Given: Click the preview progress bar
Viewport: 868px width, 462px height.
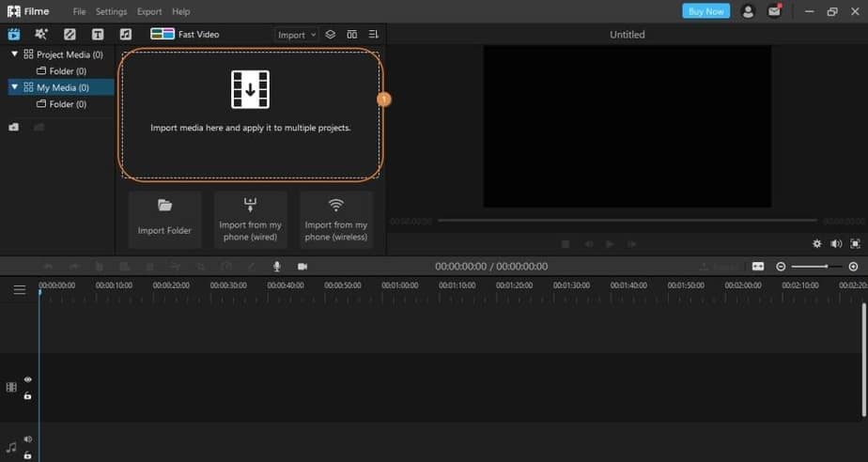Looking at the screenshot, I should pos(628,221).
